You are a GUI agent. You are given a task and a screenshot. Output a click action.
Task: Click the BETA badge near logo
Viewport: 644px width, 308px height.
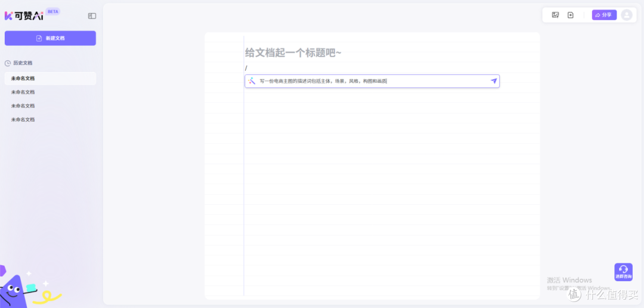coord(53,11)
